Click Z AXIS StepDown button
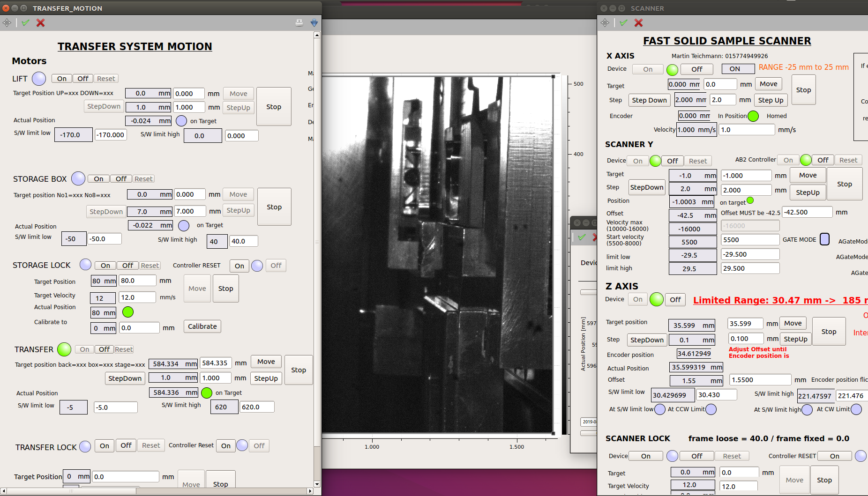 647,340
